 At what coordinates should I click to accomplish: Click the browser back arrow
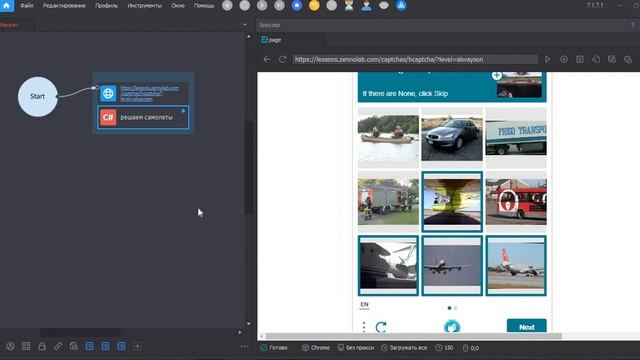pos(267,60)
